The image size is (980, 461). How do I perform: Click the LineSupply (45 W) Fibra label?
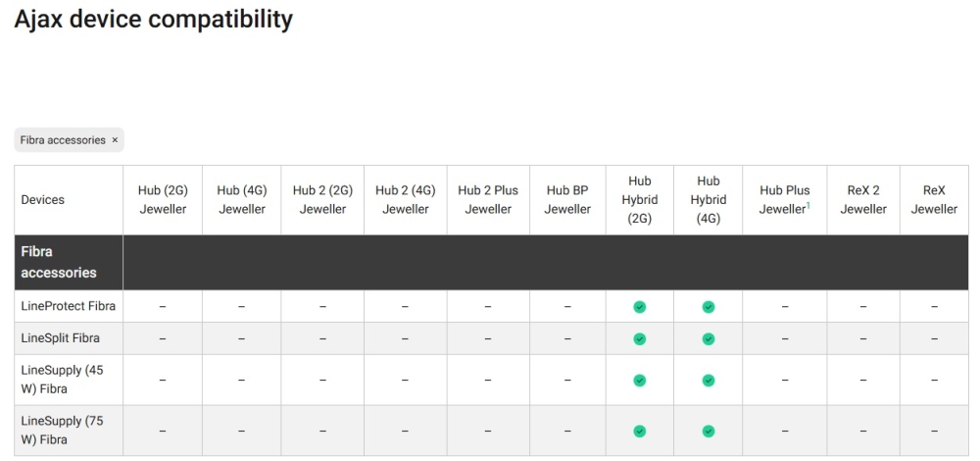62,380
